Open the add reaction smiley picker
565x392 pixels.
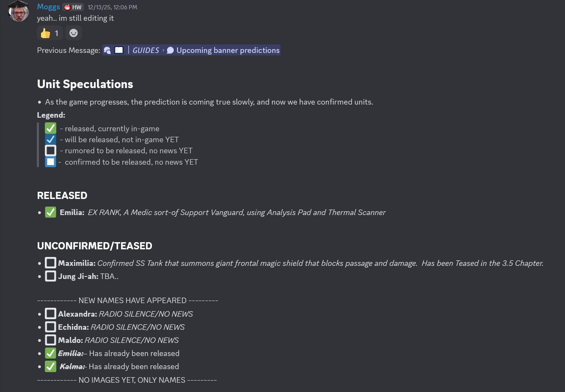(74, 33)
